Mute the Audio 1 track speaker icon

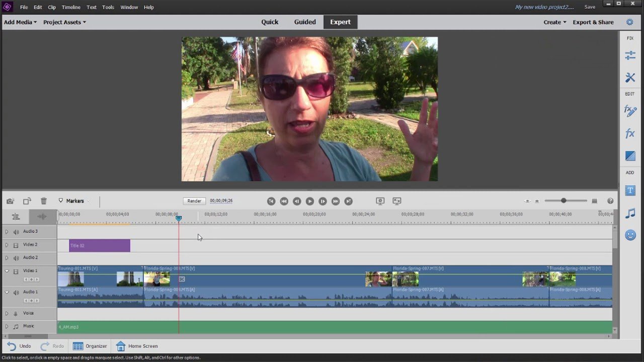[16, 292]
